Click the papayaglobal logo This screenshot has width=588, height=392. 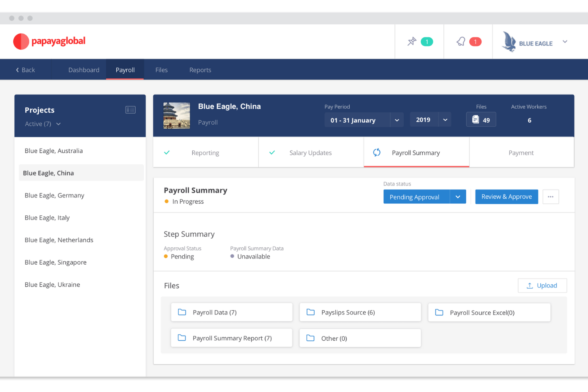[48, 41]
